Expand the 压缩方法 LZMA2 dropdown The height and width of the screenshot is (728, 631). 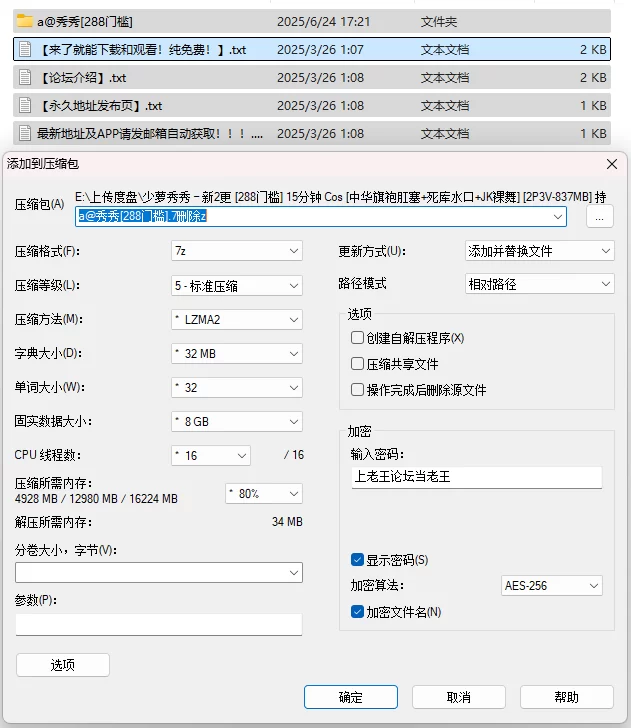pyautogui.click(x=237, y=319)
